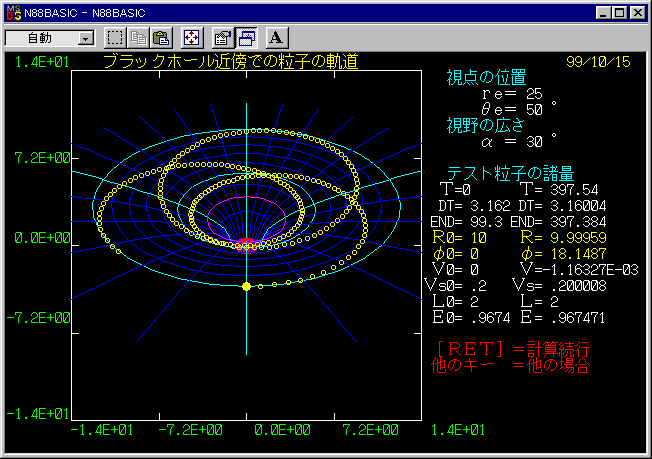
Task: Click the 視点の位置 heading
Action: (485, 77)
